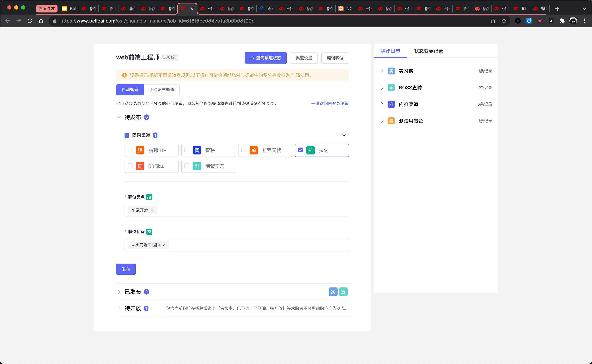Open the browser extensions puzzle icon

click(x=562, y=21)
